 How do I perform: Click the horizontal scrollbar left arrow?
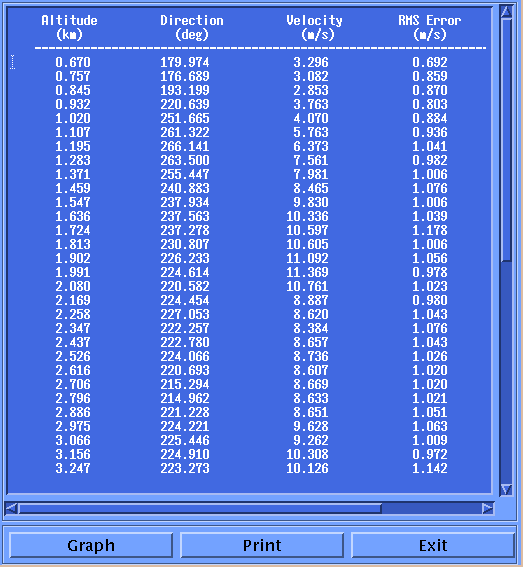click(x=12, y=508)
